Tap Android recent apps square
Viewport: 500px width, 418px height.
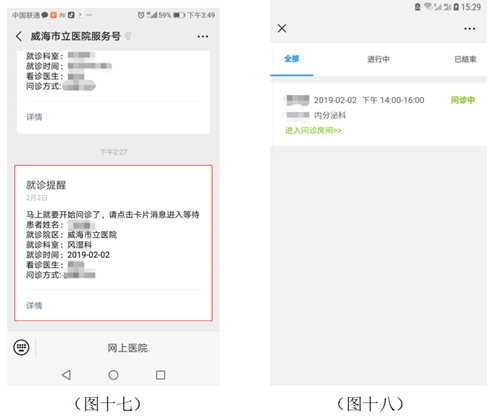[x=161, y=375]
